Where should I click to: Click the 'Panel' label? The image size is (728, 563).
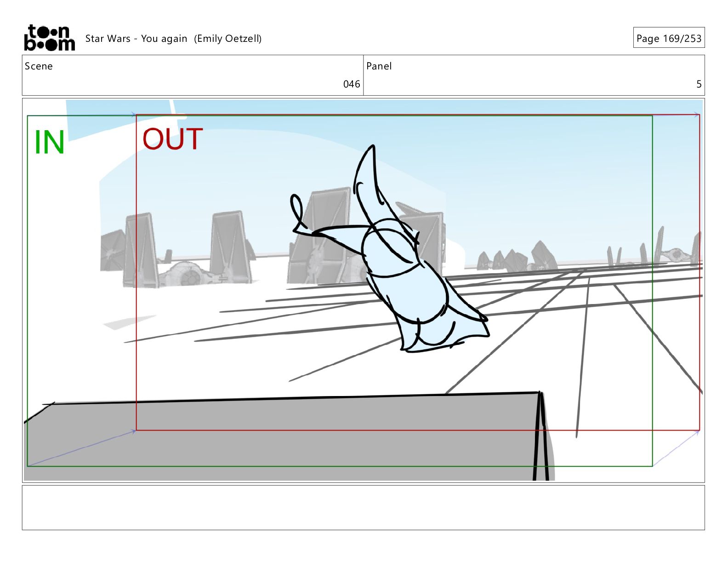(379, 66)
